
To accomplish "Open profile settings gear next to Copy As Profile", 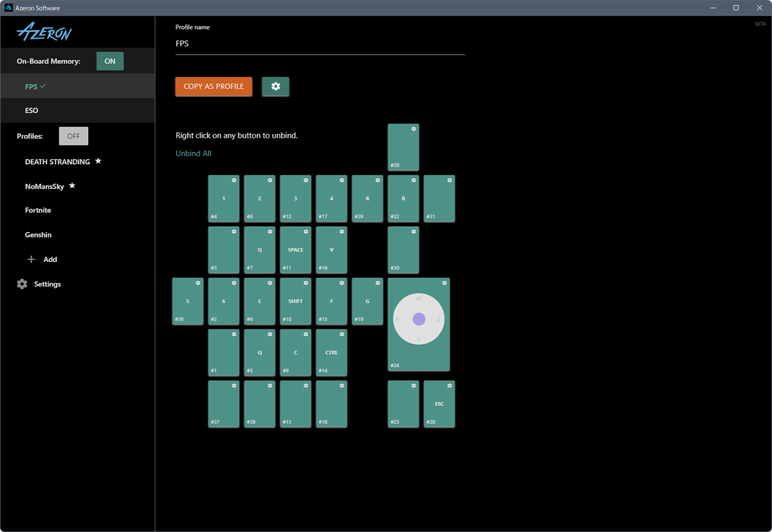I will click(x=276, y=86).
